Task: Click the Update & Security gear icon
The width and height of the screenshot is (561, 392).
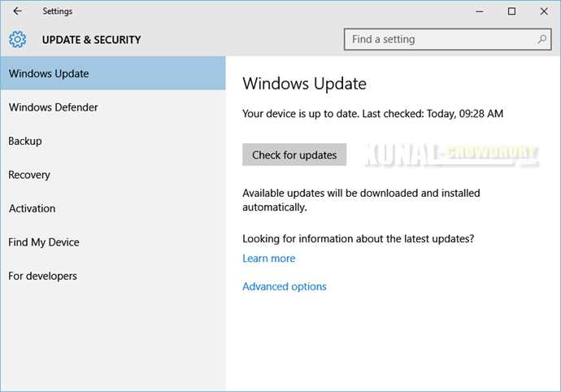Action: (18, 39)
